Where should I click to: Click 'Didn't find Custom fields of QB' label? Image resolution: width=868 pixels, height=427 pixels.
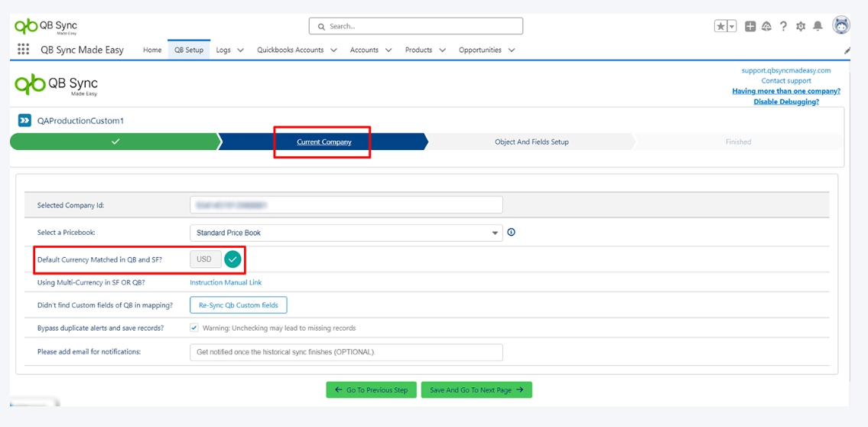(x=106, y=305)
